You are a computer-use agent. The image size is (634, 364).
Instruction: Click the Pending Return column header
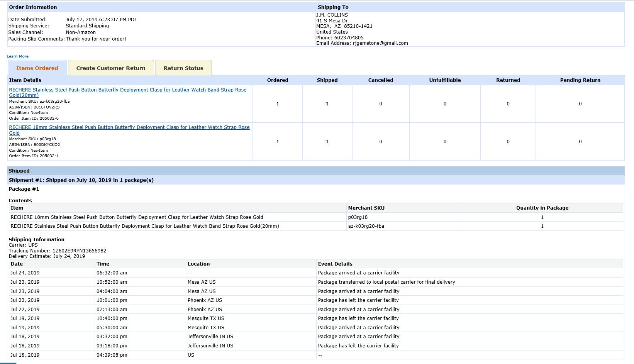click(580, 80)
